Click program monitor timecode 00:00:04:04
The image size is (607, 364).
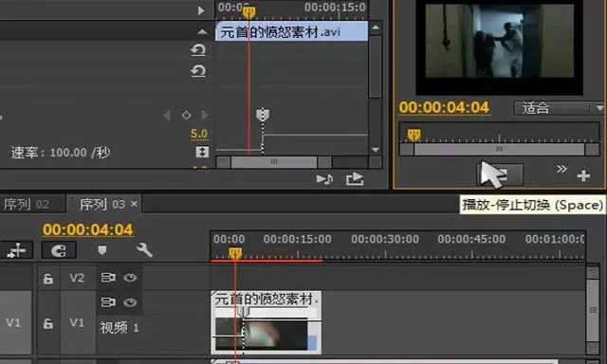point(445,107)
